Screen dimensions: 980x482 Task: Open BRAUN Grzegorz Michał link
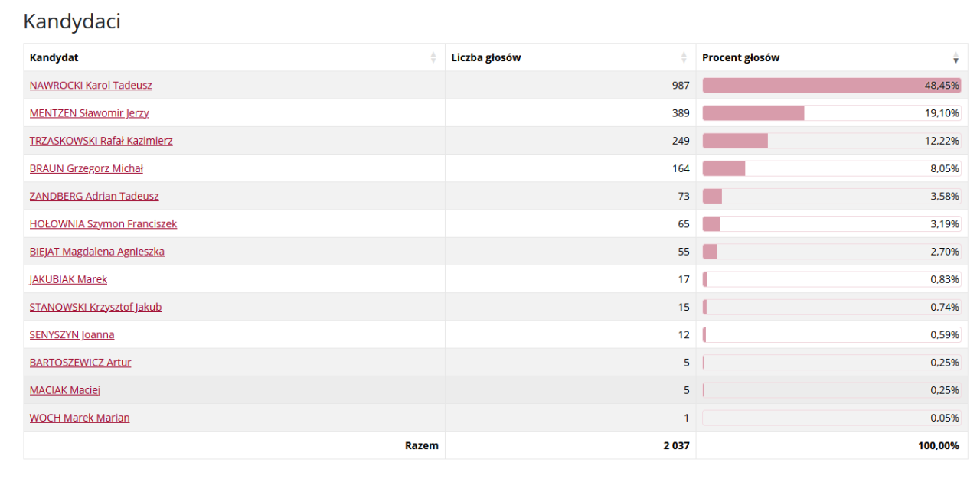pyautogui.click(x=86, y=168)
